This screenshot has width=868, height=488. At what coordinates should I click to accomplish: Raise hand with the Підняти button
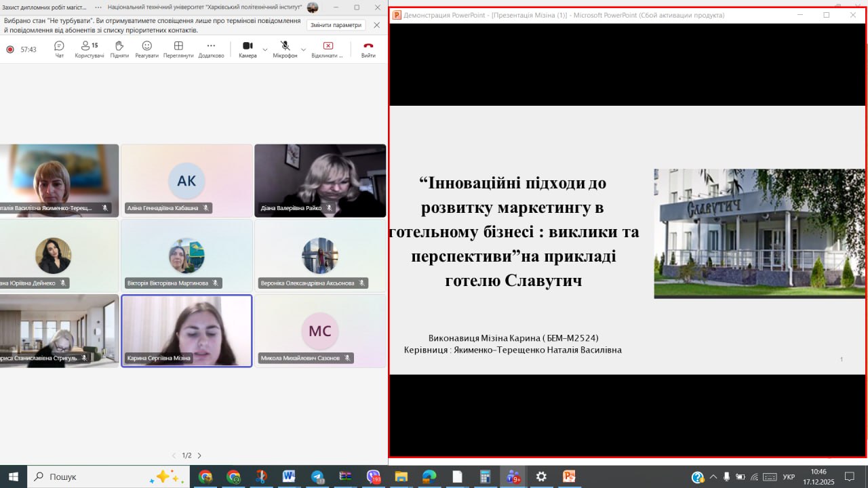point(119,49)
